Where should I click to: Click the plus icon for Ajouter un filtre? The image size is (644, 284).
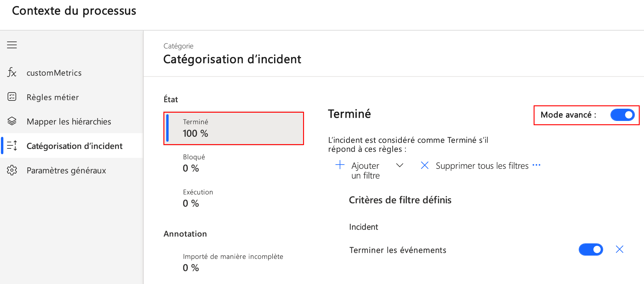[340, 165]
